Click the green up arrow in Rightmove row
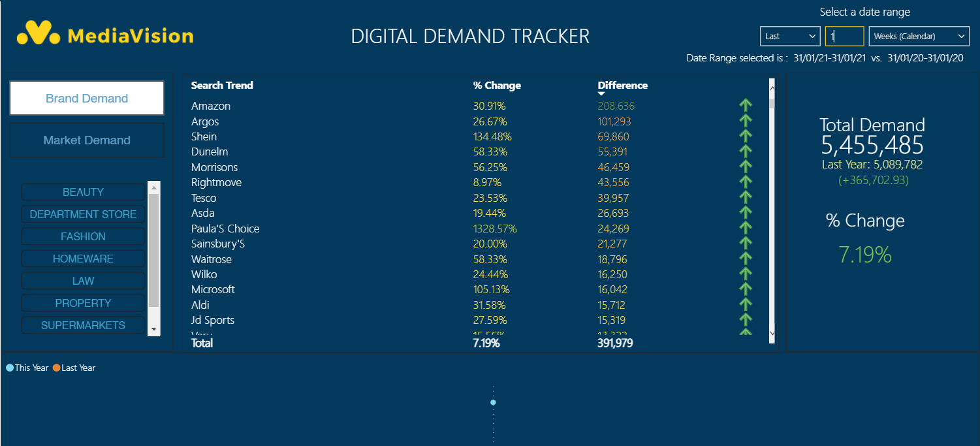 (x=745, y=182)
